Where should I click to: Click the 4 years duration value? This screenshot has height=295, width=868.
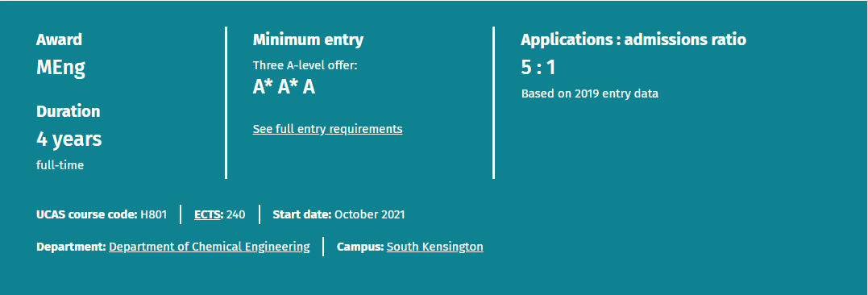[69, 139]
